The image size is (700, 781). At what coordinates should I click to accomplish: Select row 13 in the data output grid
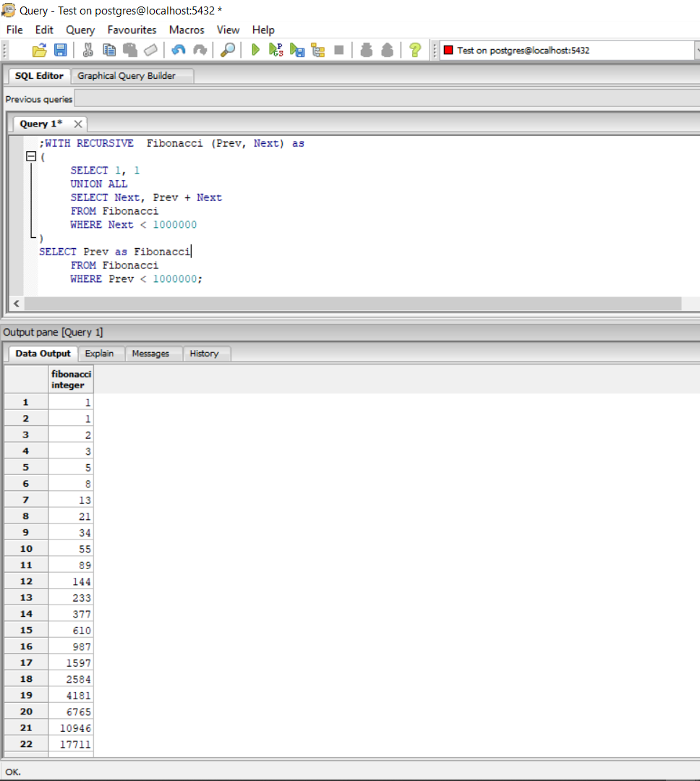(25, 597)
